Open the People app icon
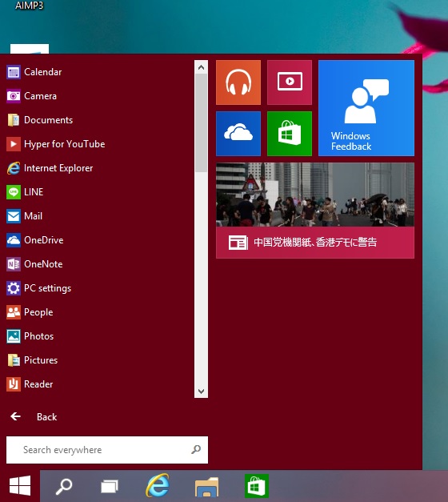448x502 pixels. 14,312
